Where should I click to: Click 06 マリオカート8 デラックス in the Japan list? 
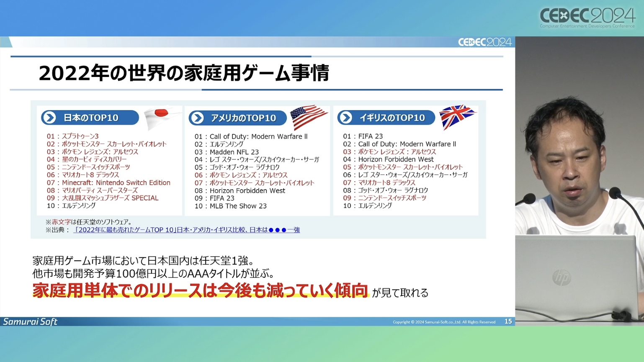(x=82, y=175)
